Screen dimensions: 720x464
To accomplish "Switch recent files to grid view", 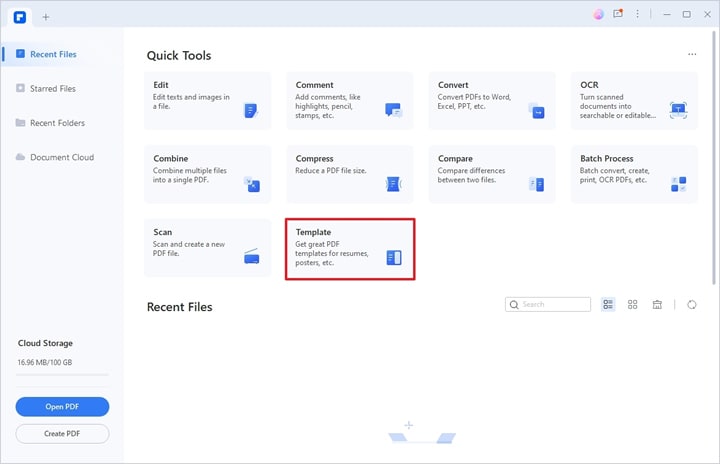I will coord(633,305).
